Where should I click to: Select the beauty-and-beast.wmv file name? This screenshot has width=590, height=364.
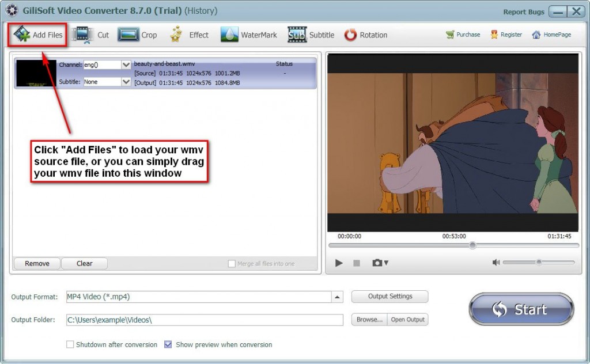point(164,63)
